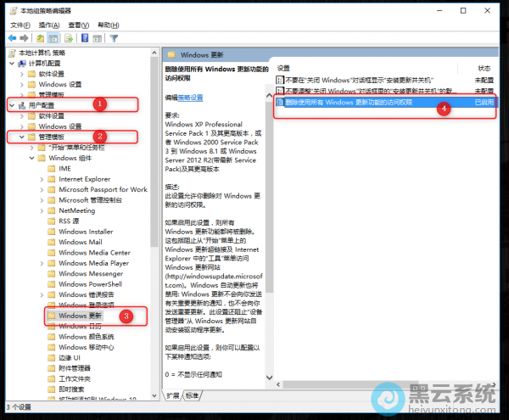
Task: Click the 状态 column header
Action: pos(484,67)
